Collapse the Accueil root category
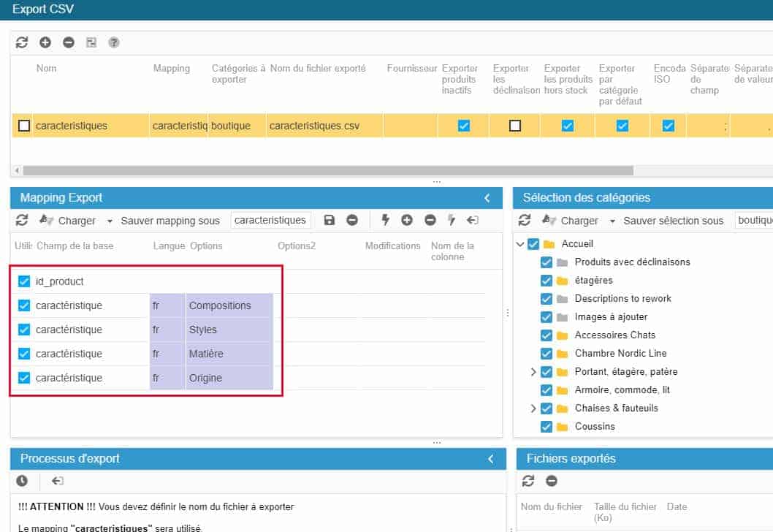Screen dimensions: 773x532 coord(520,244)
